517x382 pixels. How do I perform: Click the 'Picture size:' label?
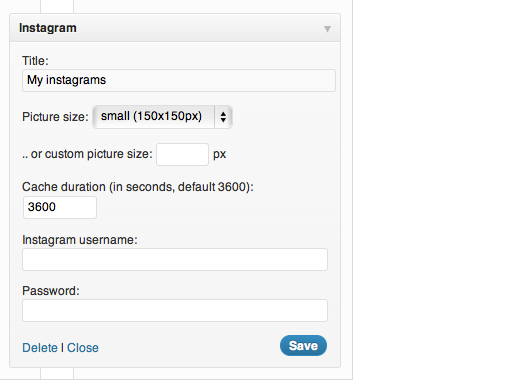55,117
